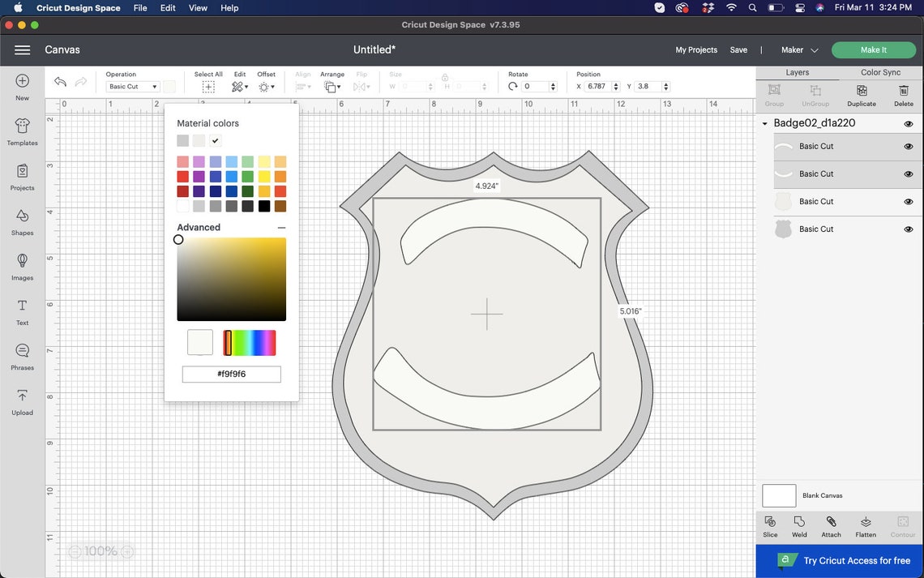
Task: Hide the third Basic Cut layer
Action: (x=908, y=202)
